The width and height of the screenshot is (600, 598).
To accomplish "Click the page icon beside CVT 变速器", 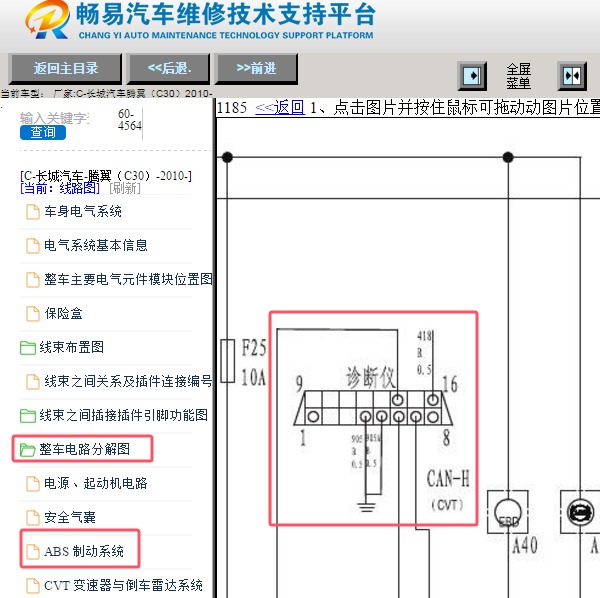I will [x=33, y=586].
